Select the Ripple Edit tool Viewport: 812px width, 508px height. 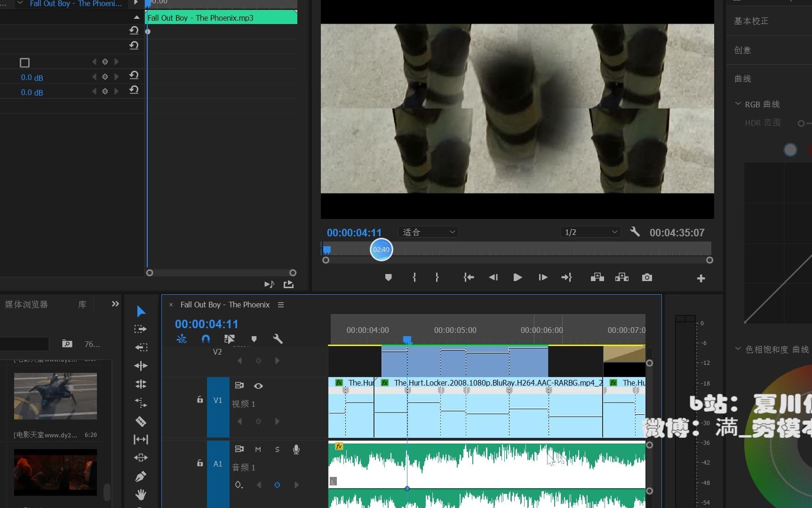point(141,366)
